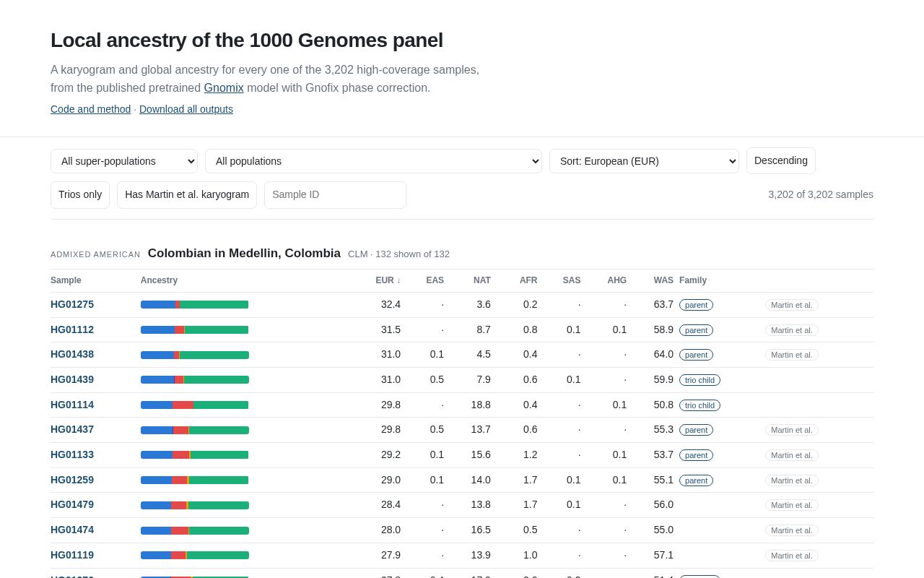Click the Martin et al. tag for HG01119
Viewport: 924px width, 578px height.
coord(792,556)
